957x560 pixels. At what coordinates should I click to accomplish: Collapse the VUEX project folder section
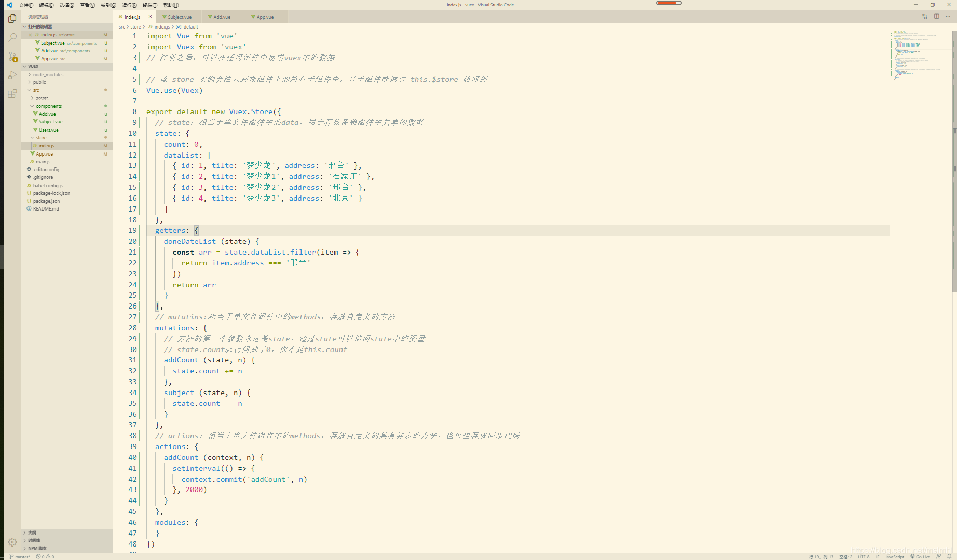66,66
